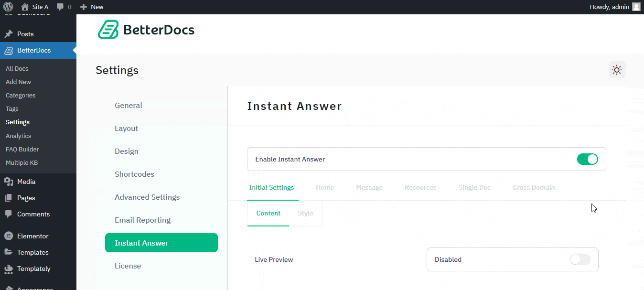This screenshot has height=290, width=644.
Task: Go to Email Reporting settings
Action: 142,220
